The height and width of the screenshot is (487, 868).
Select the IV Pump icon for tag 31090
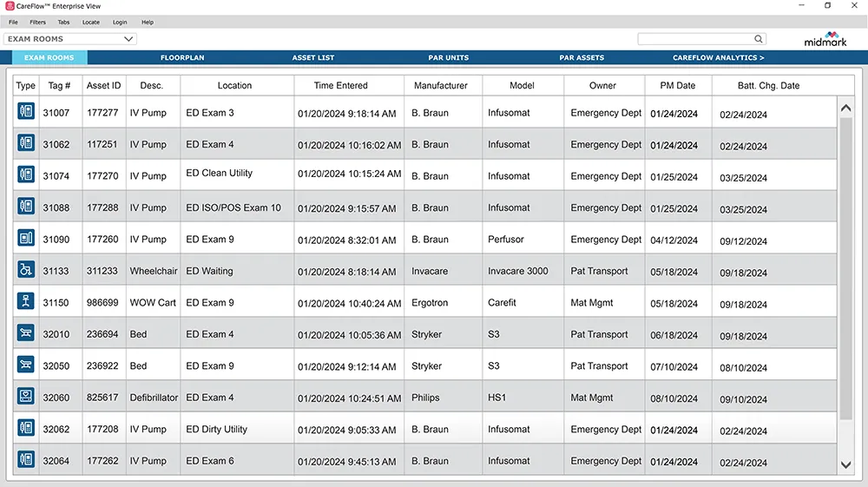[26, 239]
